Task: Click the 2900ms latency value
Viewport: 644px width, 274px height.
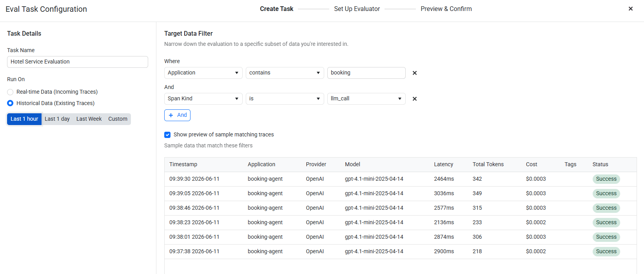Action: 444,252
